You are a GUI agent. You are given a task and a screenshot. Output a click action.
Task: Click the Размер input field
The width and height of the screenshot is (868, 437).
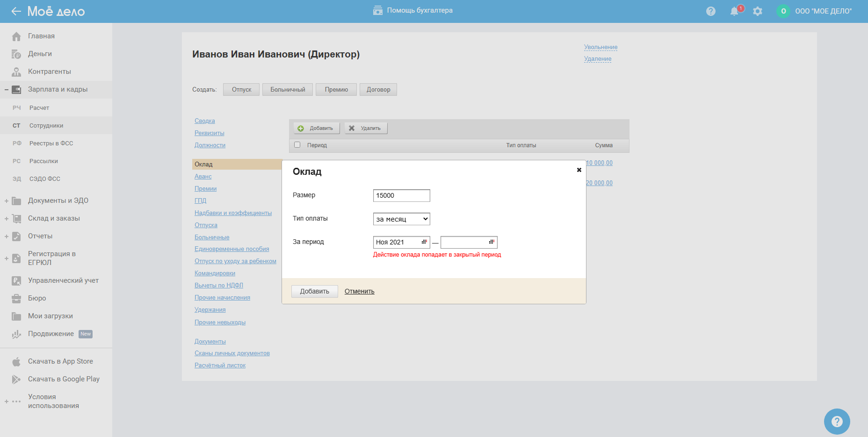tap(401, 196)
